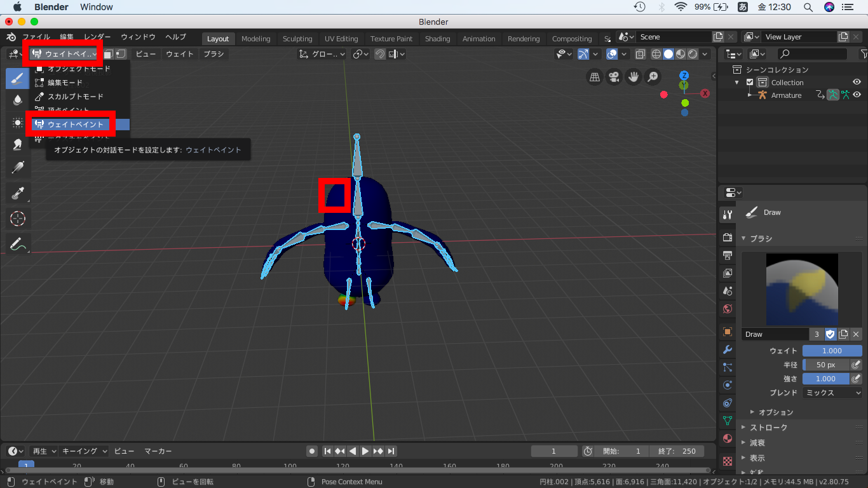
Task: Open the Render properties tab
Action: tap(728, 238)
